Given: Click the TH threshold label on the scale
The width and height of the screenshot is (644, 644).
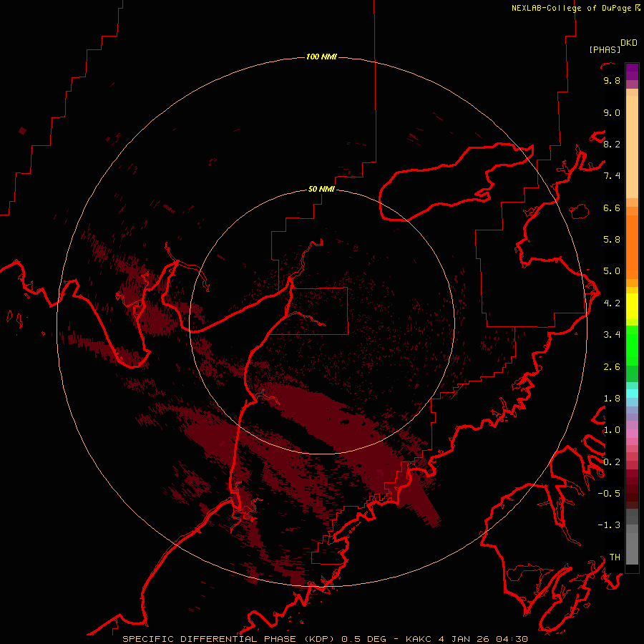Looking at the screenshot, I should tap(615, 557).
